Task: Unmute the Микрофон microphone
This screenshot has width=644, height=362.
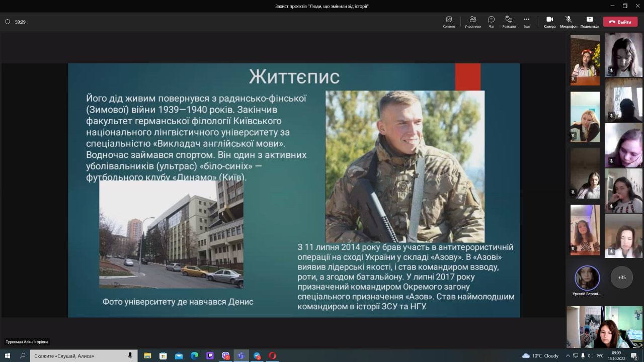Action: [x=569, y=22]
